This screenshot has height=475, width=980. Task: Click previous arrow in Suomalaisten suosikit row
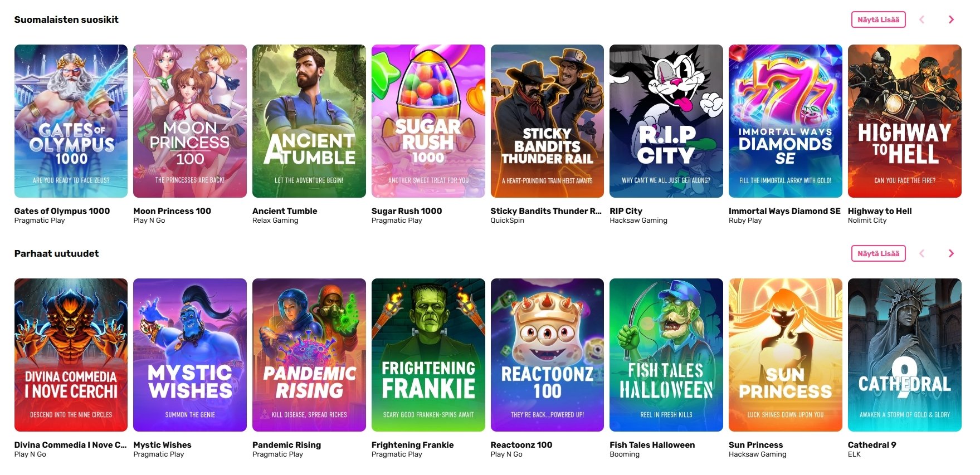[922, 19]
